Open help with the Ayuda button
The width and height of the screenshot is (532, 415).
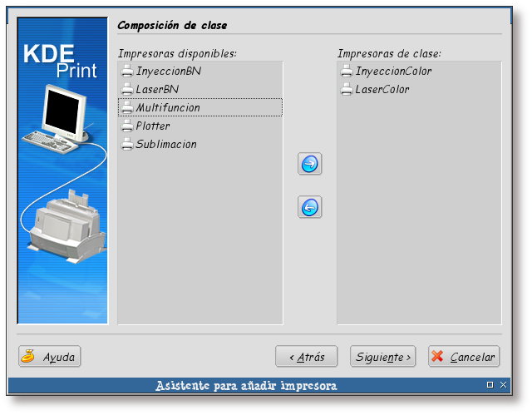[50, 357]
